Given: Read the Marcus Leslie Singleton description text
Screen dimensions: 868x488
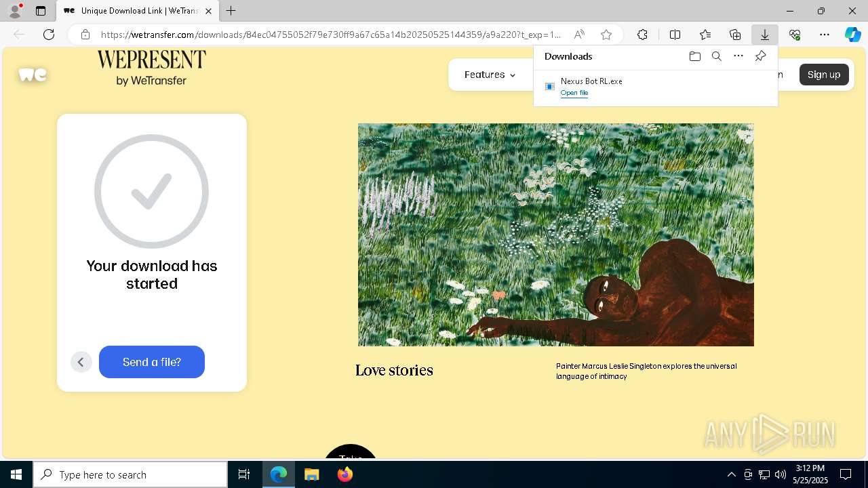Looking at the screenshot, I should (646, 371).
